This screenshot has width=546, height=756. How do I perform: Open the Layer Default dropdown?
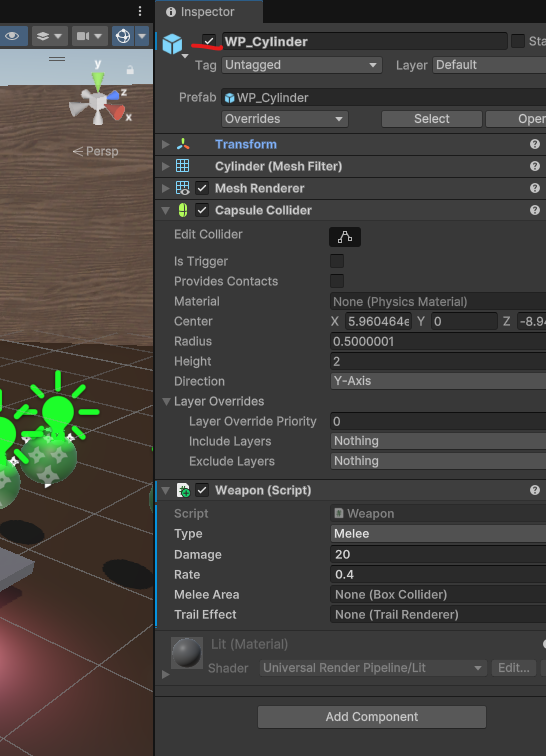490,65
